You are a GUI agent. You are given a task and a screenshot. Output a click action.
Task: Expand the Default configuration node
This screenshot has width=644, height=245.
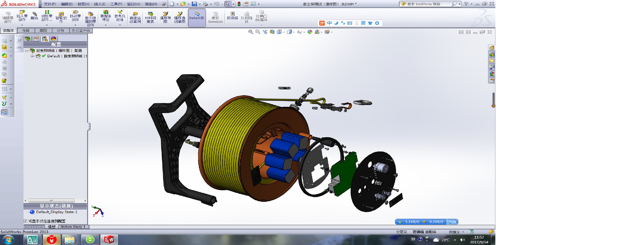pos(32,56)
